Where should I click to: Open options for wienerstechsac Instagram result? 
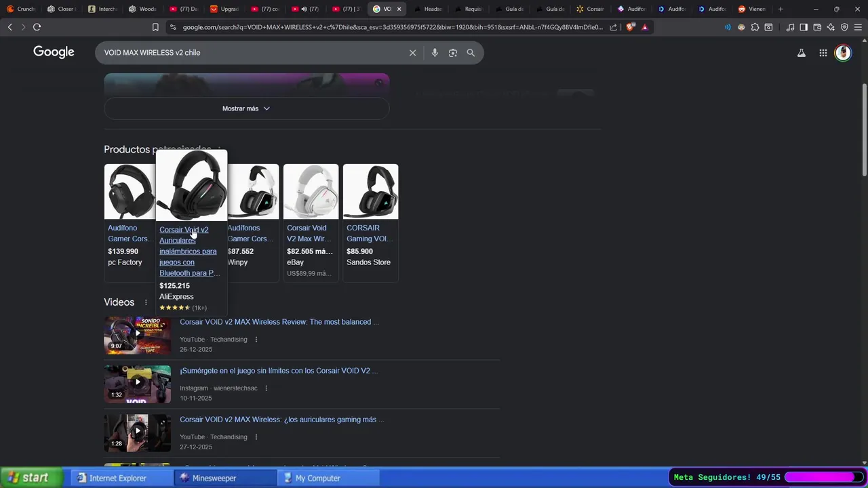pos(266,388)
